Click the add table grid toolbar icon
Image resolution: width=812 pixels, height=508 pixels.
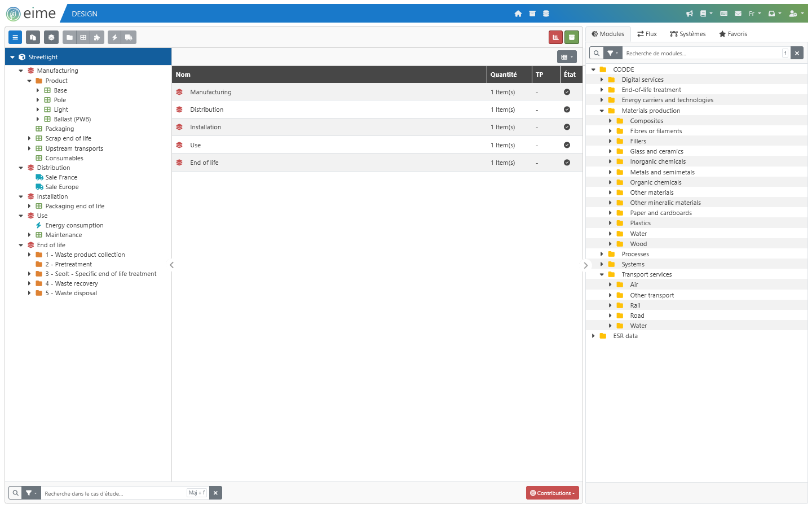point(83,37)
